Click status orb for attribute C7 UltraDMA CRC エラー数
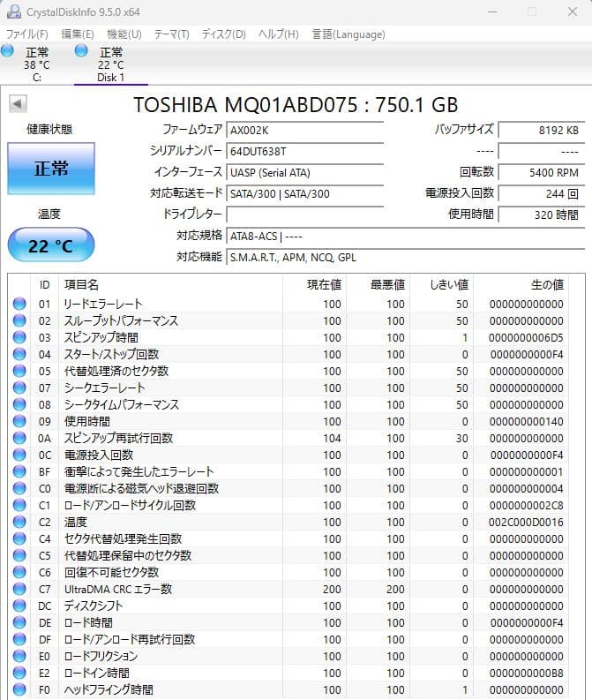The height and width of the screenshot is (700, 592). (x=19, y=589)
